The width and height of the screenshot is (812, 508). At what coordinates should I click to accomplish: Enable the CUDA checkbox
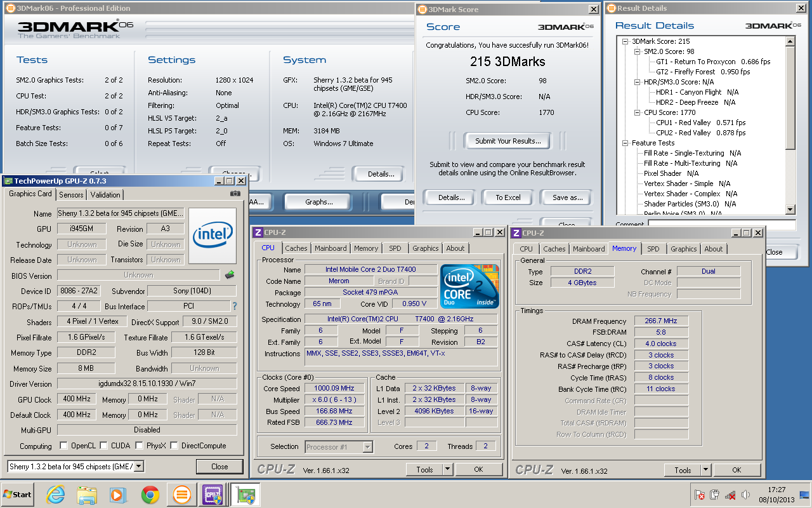tap(104, 445)
